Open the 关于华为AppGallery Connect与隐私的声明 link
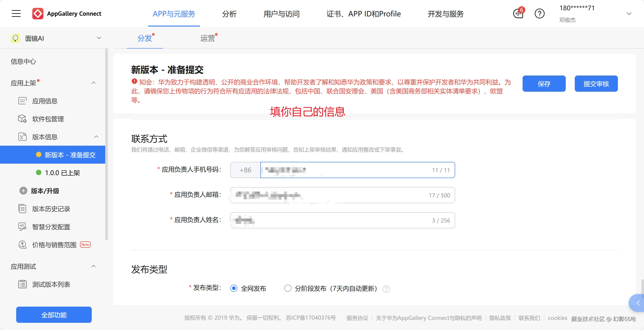Viewport: 644px width, 330px height. coord(429,318)
